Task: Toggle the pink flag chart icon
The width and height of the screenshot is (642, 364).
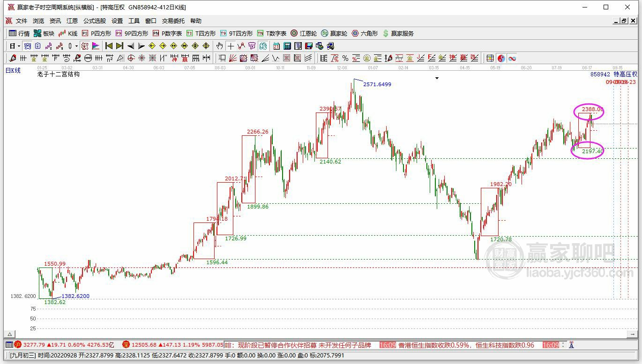Action: pos(95,46)
